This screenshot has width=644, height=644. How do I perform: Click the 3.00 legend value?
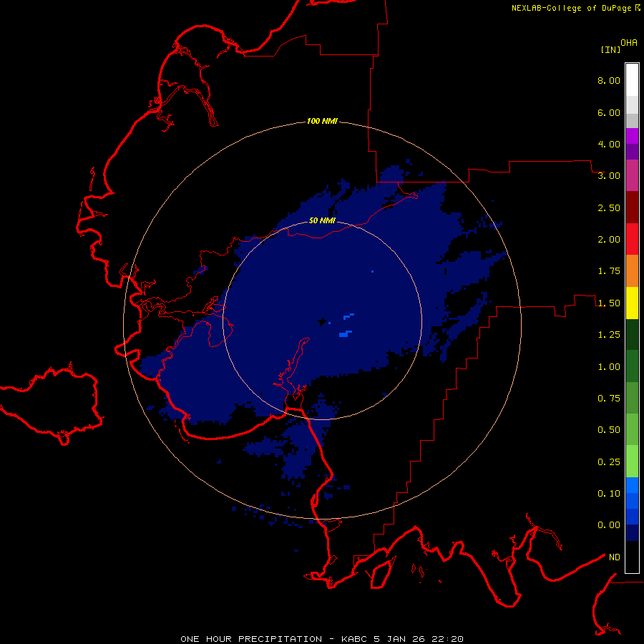[609, 176]
